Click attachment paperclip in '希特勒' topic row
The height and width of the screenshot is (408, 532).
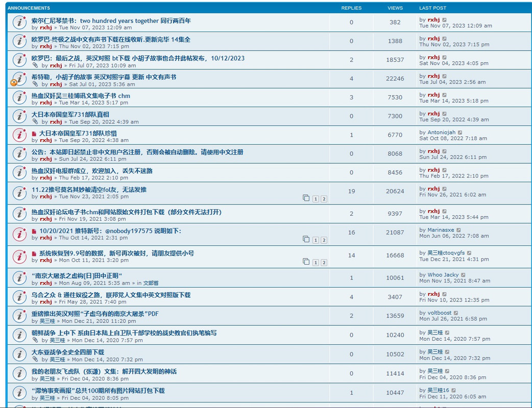pyautogui.click(x=35, y=84)
